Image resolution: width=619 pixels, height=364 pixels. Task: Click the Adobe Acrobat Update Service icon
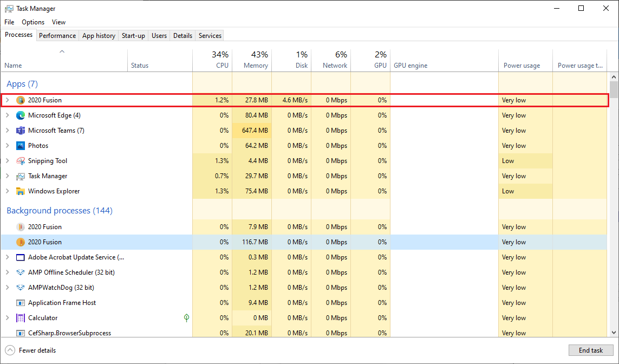pos(21,257)
